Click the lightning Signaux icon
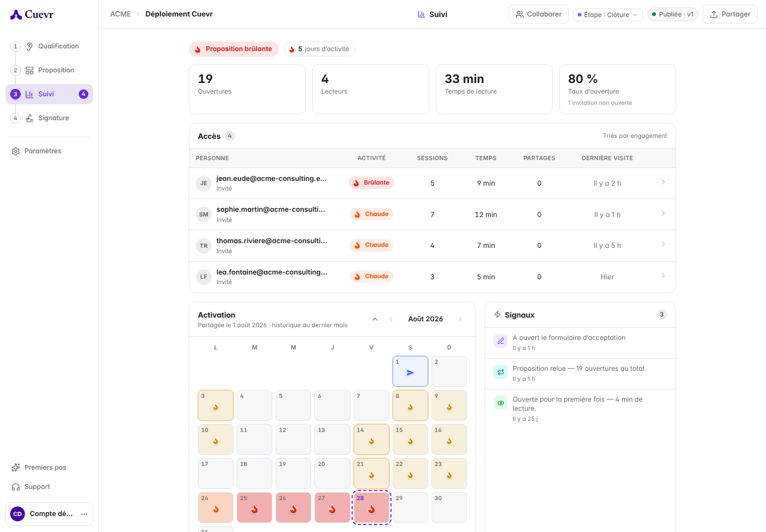The height and width of the screenshot is (532, 766). (x=497, y=314)
